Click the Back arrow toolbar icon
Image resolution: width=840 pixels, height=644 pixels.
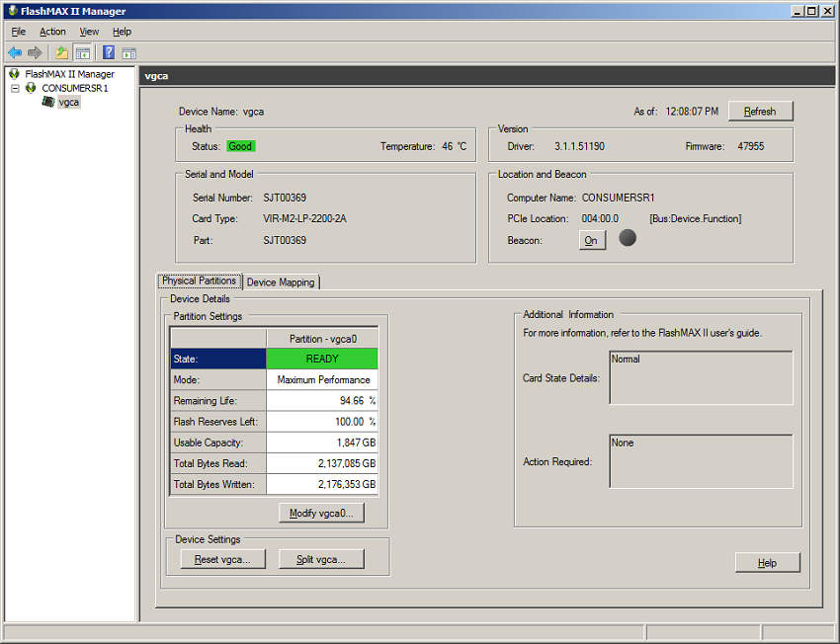pyautogui.click(x=15, y=52)
